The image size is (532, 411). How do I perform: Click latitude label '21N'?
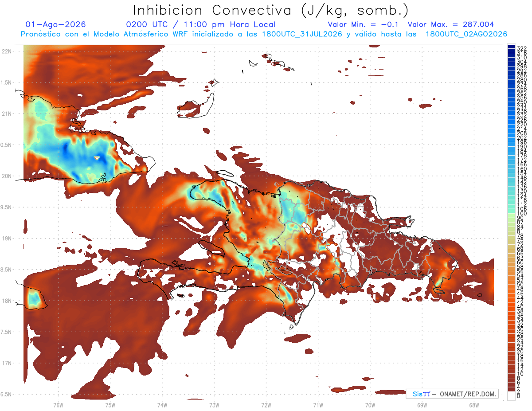(x=8, y=114)
